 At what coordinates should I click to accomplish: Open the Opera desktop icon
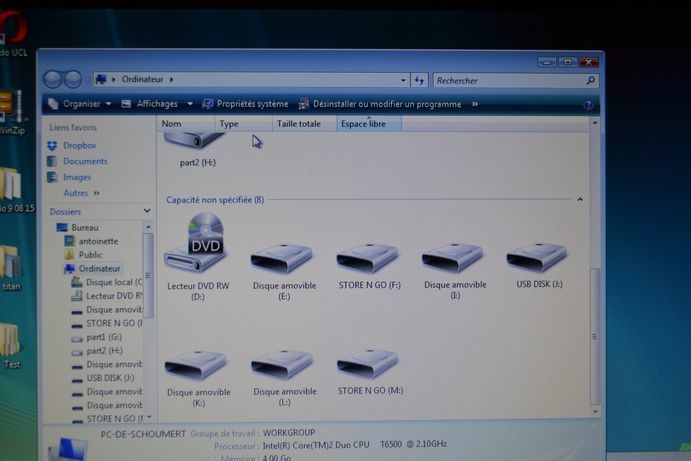(x=11, y=33)
